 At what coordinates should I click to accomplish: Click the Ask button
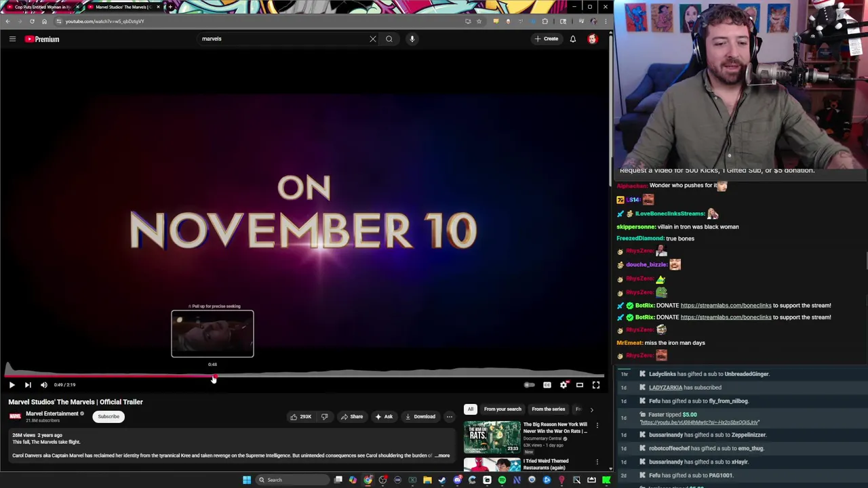[x=384, y=417]
